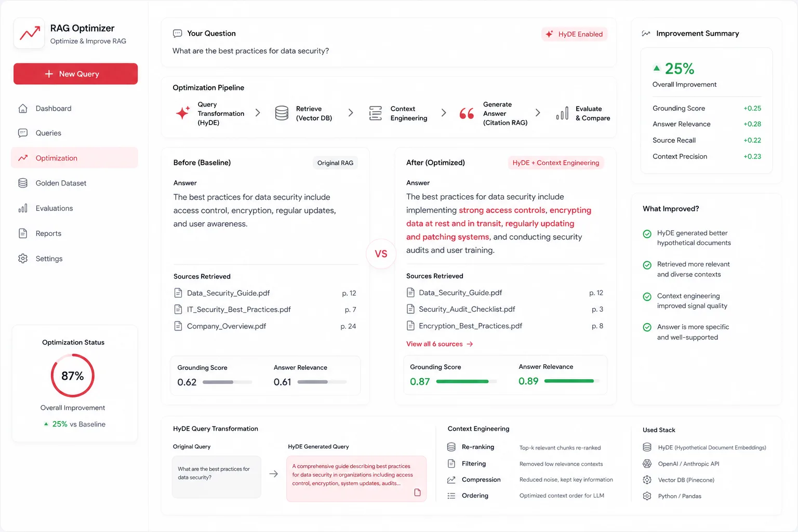The image size is (798, 532).
Task: Click chevron after Query Transformation step
Action: pyautogui.click(x=258, y=113)
